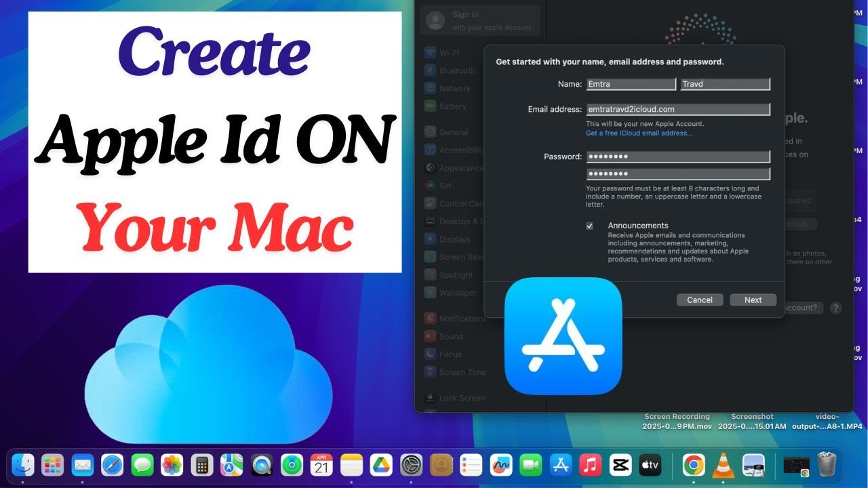
Task: Open Find My in the Dock
Action: coord(292,465)
